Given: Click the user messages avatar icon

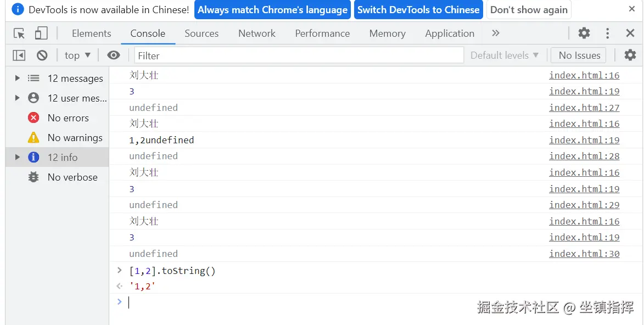Looking at the screenshot, I should coord(33,98).
